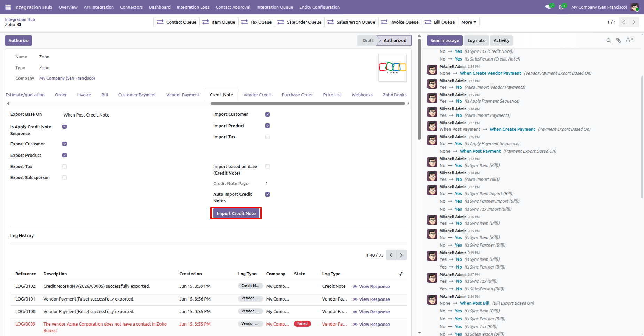Open company switcher My Company (San Francisco)
The height and width of the screenshot is (336, 644).
click(x=599, y=7)
